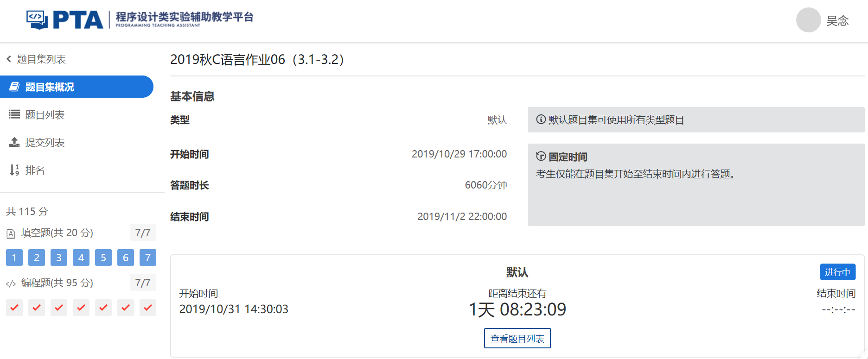Click the 排名 sort icon
Screen dimensions: 868x359
14,170
